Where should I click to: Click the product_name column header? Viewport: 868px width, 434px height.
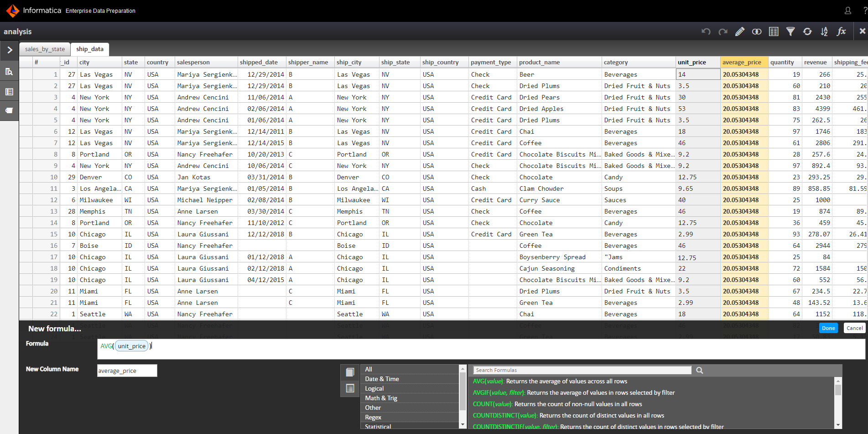tap(559, 62)
